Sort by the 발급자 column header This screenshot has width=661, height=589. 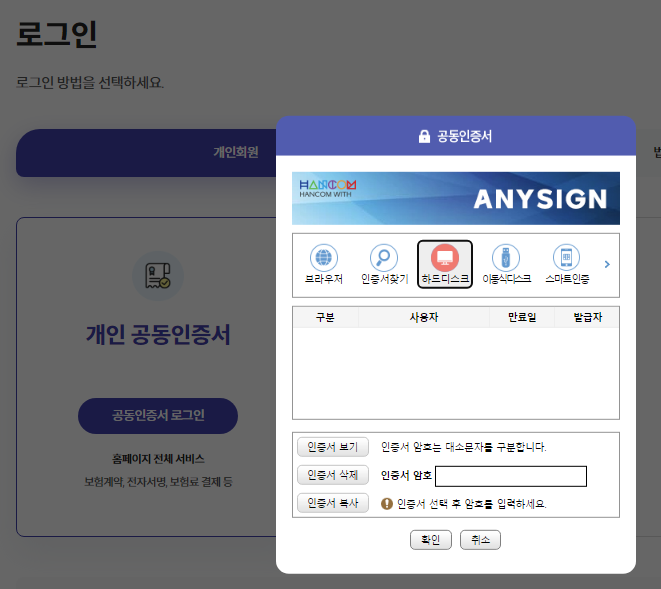tap(587, 317)
